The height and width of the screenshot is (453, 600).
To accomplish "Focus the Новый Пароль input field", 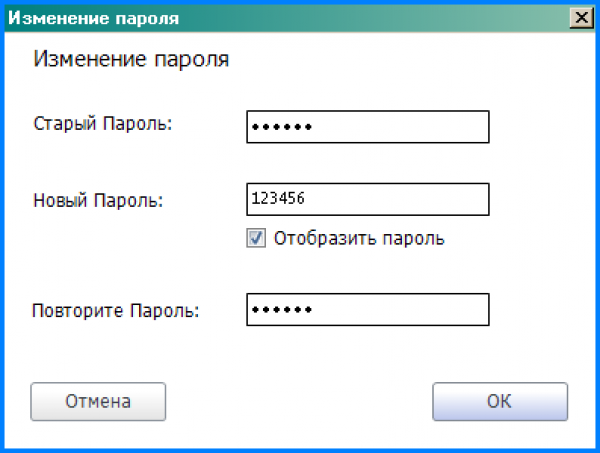I will 367,199.
